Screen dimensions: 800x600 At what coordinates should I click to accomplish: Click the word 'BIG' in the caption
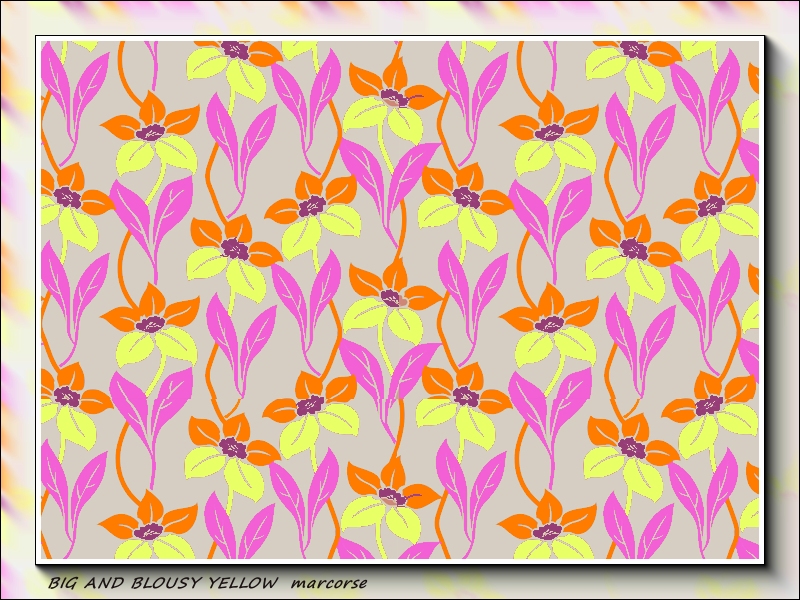click(62, 582)
